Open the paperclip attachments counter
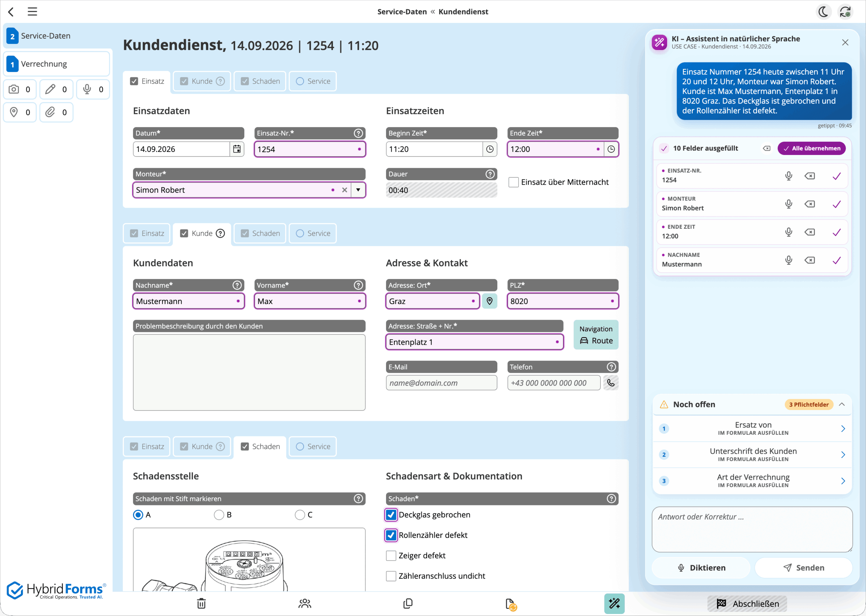The image size is (866, 616). pyautogui.click(x=56, y=112)
